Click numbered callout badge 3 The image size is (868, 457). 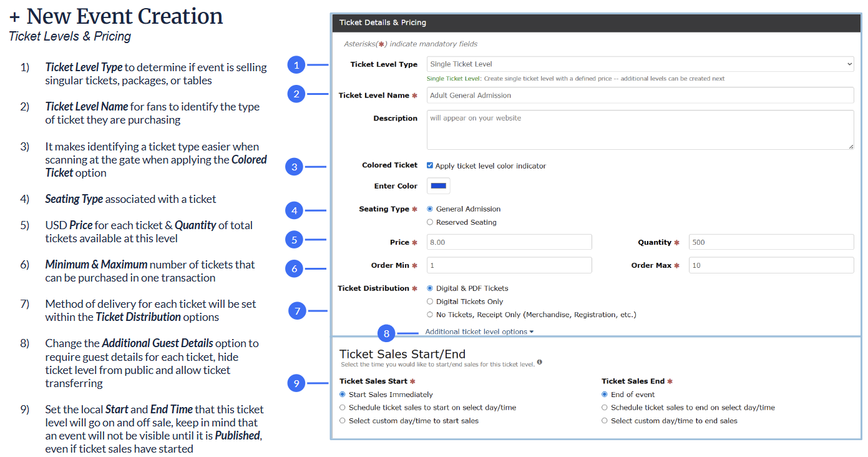point(295,167)
